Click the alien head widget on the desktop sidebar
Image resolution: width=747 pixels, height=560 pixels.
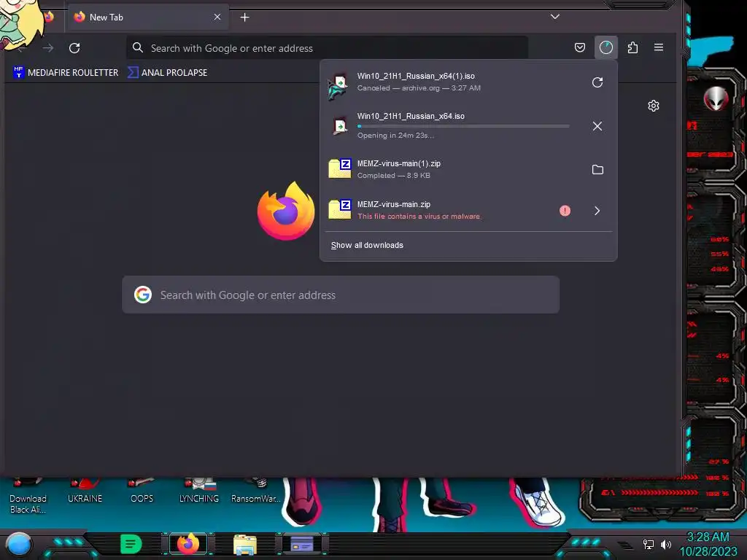point(716,99)
